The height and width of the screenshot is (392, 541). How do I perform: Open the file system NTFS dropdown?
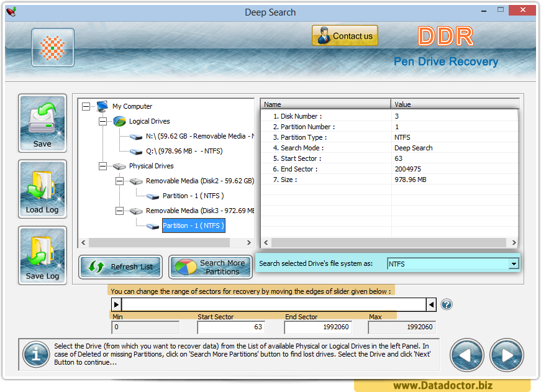click(514, 264)
